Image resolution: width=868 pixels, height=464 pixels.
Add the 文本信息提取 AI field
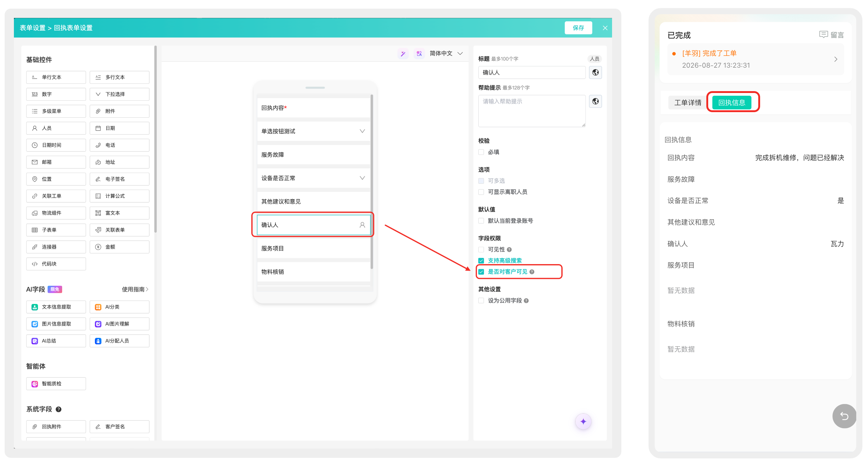tap(56, 307)
